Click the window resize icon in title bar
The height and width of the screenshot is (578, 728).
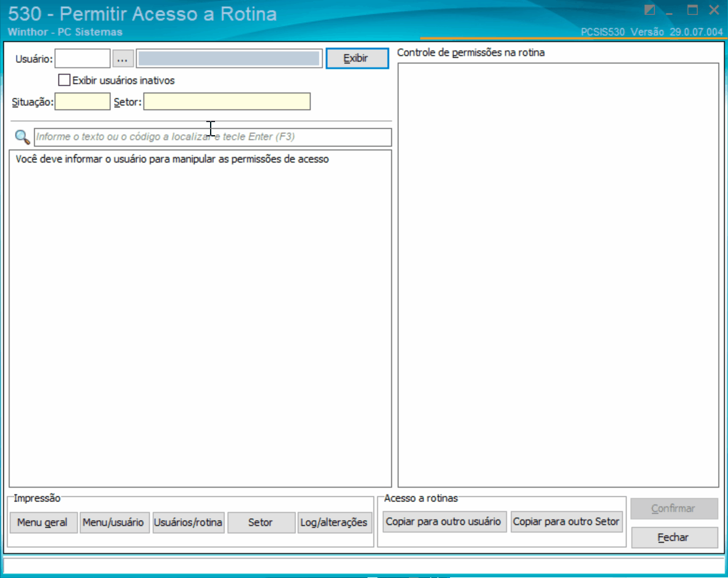pos(649,10)
